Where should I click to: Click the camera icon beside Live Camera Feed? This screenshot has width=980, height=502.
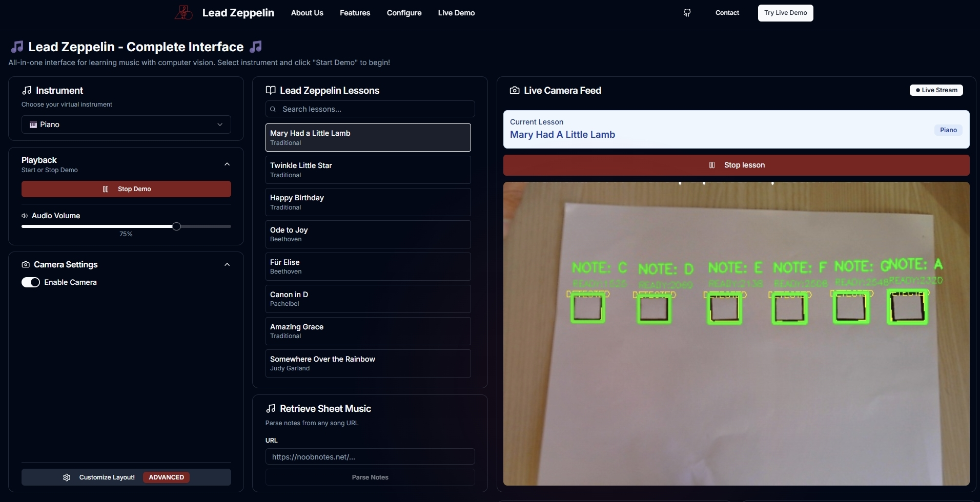515,90
